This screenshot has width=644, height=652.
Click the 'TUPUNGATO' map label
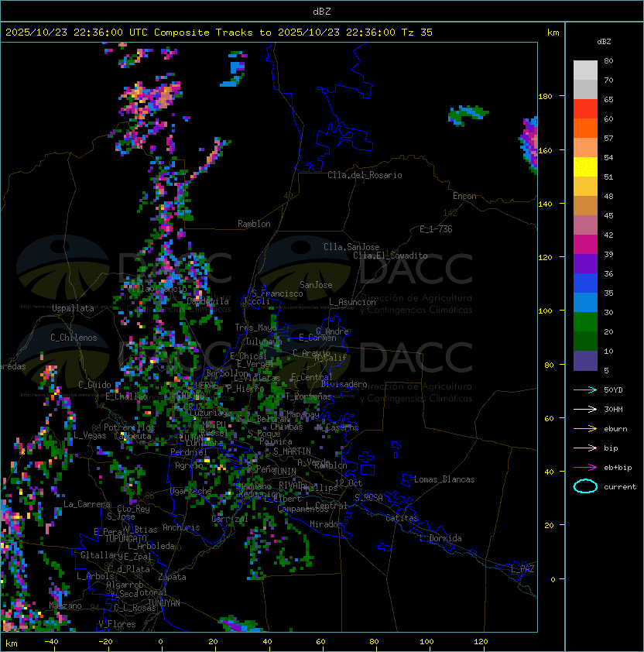click(x=125, y=539)
